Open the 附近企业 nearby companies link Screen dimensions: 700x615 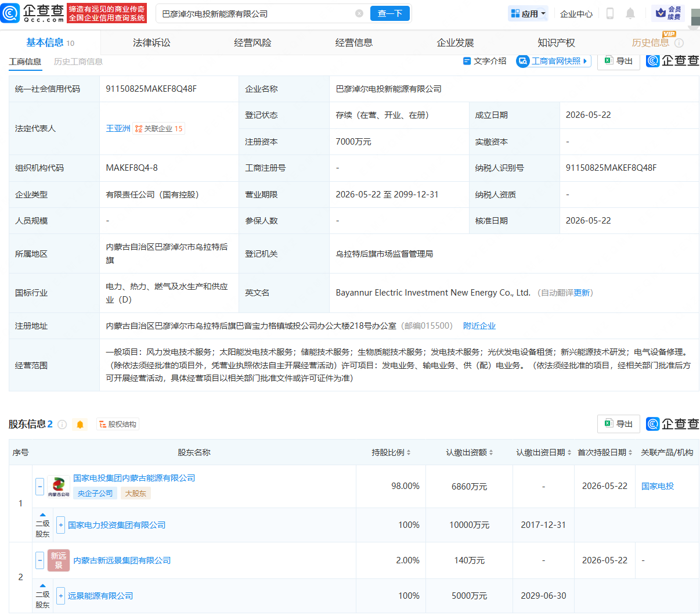pyautogui.click(x=479, y=326)
